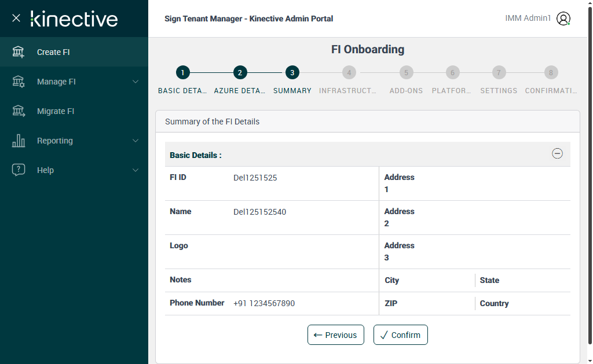Click step 4 Infrastructure circle
This screenshot has width=593, height=364.
349,73
